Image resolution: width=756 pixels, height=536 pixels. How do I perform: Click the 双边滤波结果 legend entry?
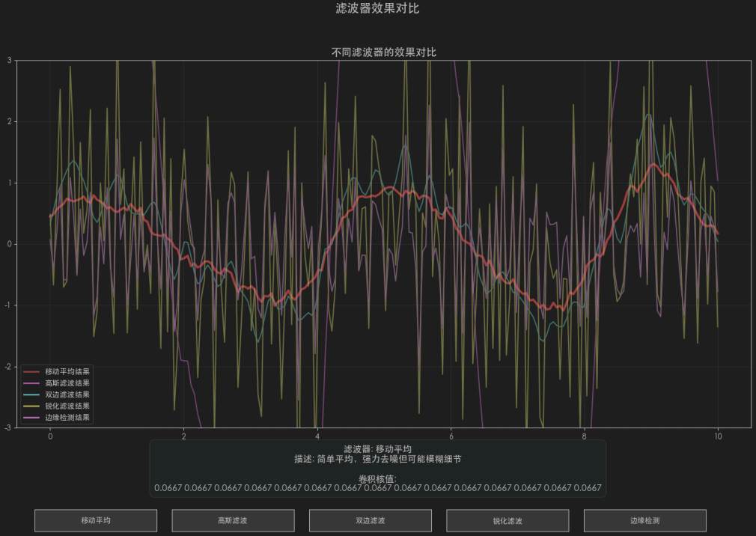56,395
